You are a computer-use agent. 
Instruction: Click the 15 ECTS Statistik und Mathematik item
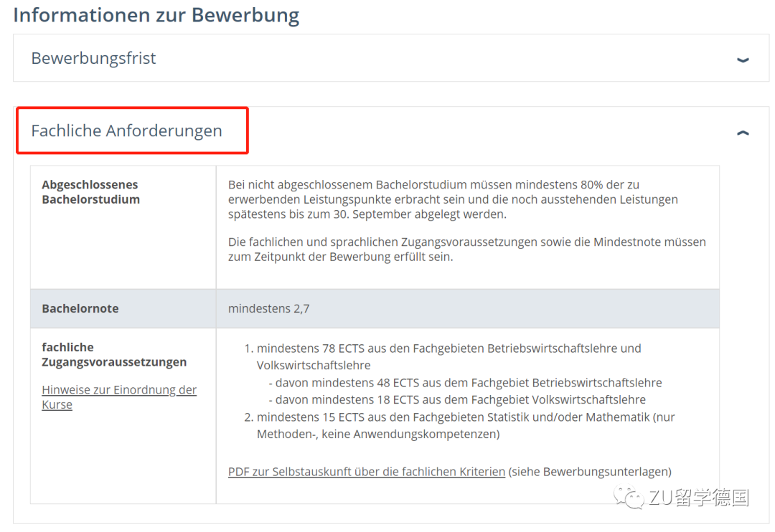coord(465,417)
